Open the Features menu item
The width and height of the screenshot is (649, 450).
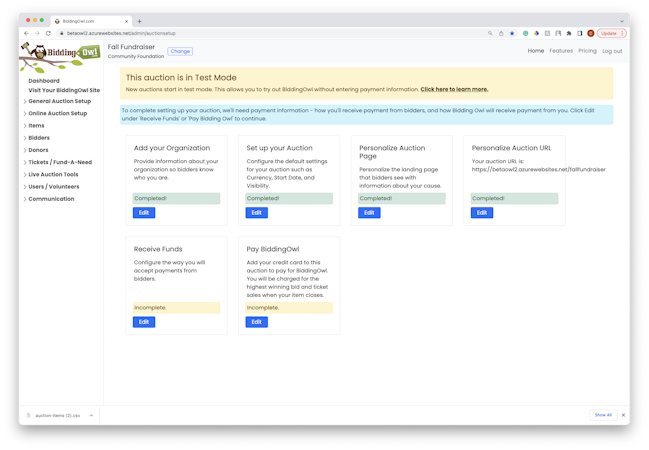click(561, 51)
